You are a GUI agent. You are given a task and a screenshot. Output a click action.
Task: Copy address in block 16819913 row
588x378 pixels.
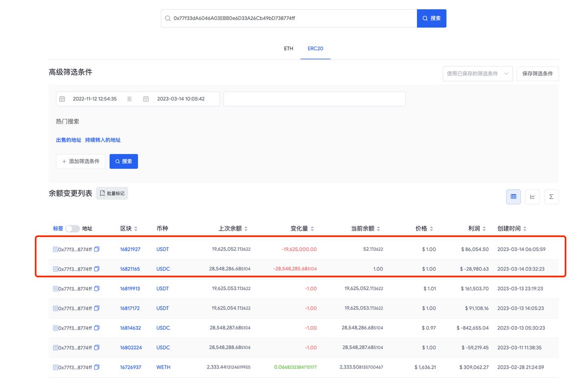97,288
